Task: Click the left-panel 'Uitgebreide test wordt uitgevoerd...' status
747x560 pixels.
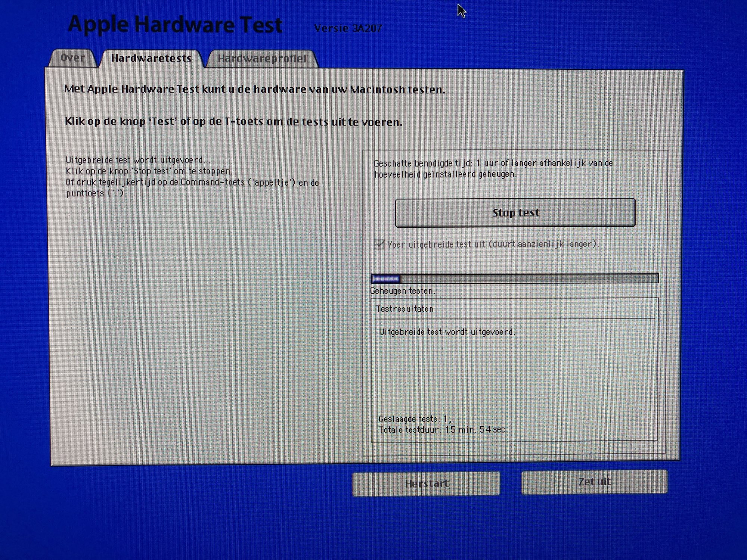Action: [138, 160]
